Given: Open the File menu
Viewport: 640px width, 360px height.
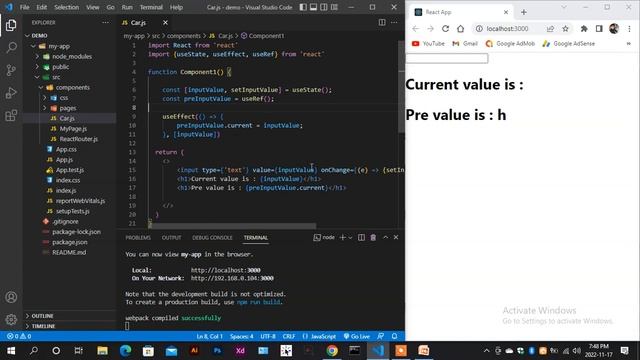Looking at the screenshot, I should coord(24,7).
